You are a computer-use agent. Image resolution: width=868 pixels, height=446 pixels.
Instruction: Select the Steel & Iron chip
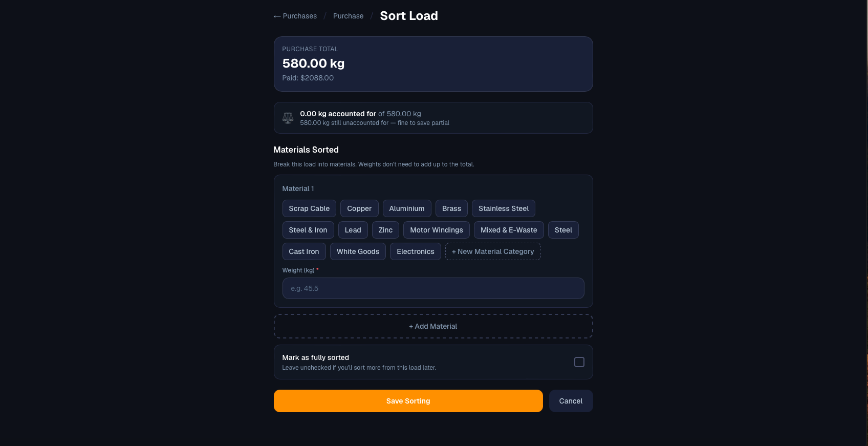pos(308,230)
